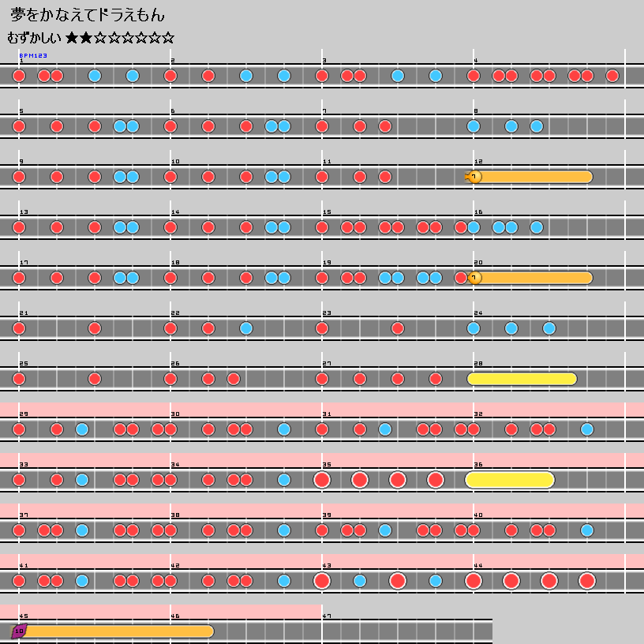
Task: Click the long orange bar spanning measures 45-46
Action: tap(118, 631)
